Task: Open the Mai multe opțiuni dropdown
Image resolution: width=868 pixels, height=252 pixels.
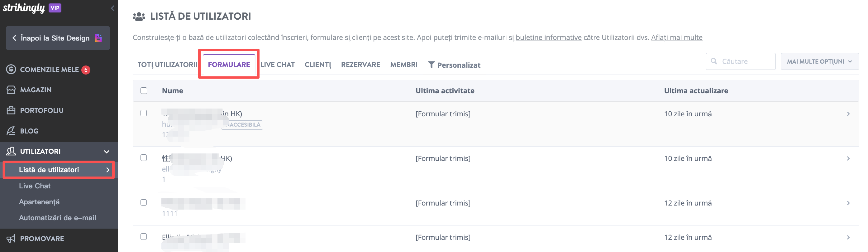Action: [819, 61]
